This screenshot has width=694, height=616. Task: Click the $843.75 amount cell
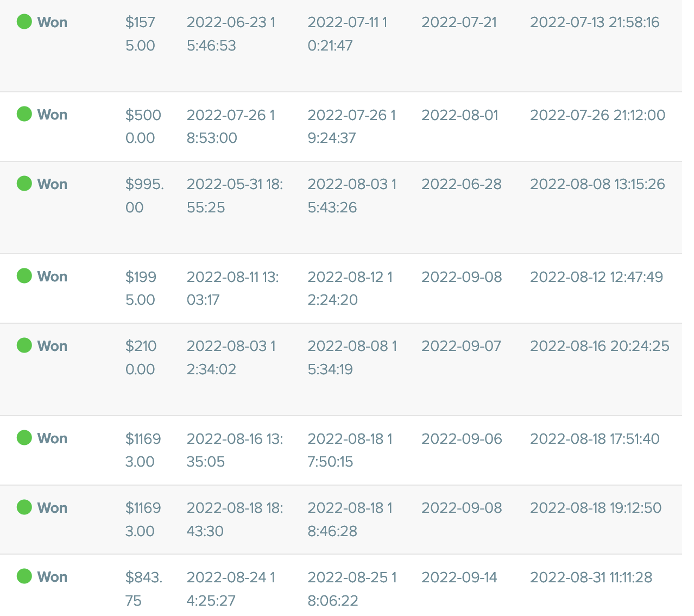143,589
